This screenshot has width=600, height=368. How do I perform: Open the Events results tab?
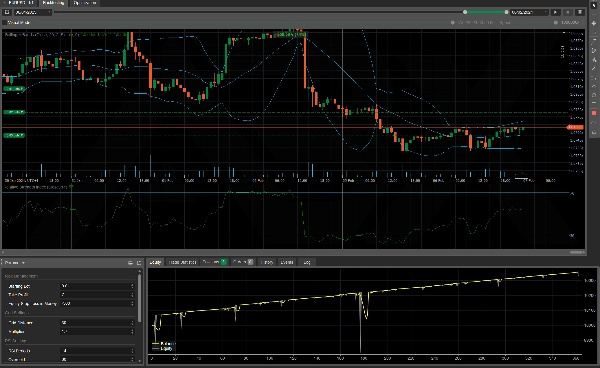point(287,262)
